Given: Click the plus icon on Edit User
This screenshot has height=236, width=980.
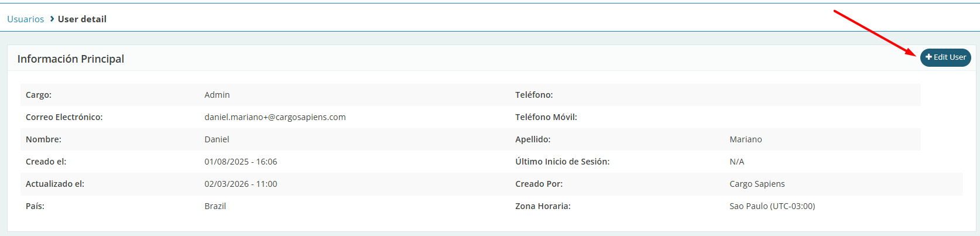Looking at the screenshot, I should point(929,57).
